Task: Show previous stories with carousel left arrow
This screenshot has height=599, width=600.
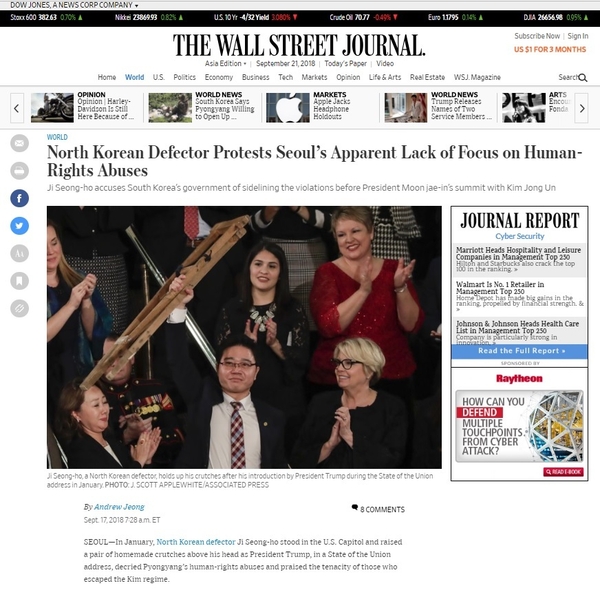Action: click(17, 108)
